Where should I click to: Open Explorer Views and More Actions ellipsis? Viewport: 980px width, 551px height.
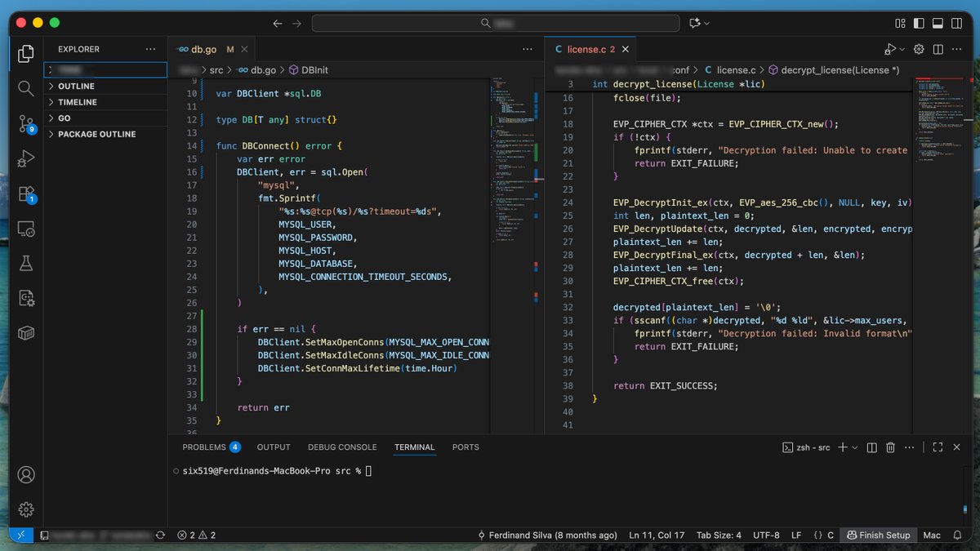(149, 49)
